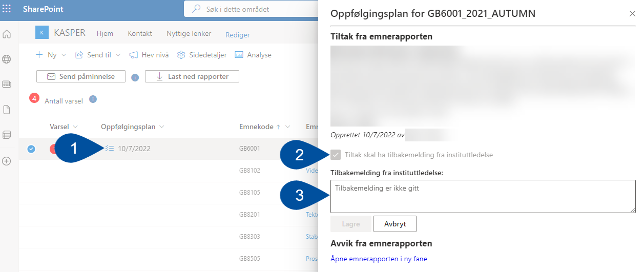Viewport: 644px width, 272px height.
Task: Open 'Åpne emnerapporten i ny fane' link
Action: (379, 259)
